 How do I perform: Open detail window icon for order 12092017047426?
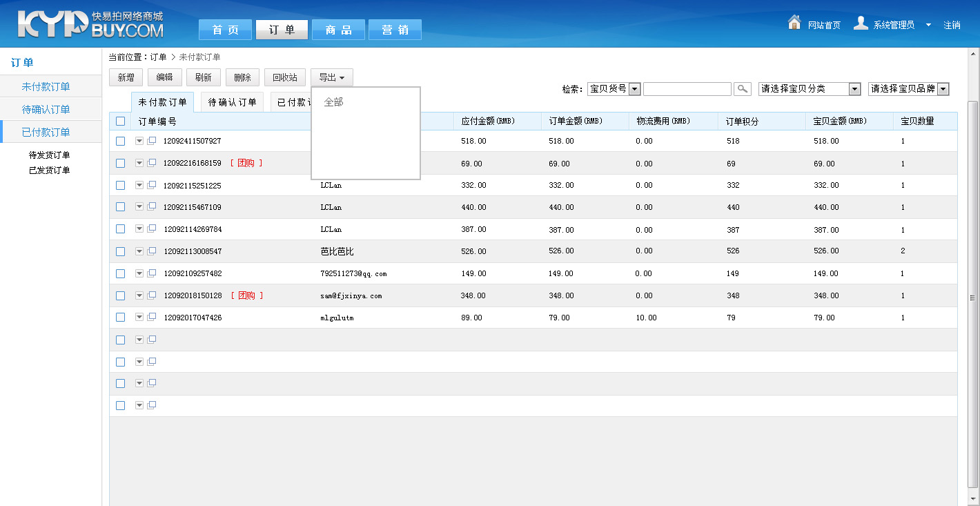pyautogui.click(x=152, y=317)
